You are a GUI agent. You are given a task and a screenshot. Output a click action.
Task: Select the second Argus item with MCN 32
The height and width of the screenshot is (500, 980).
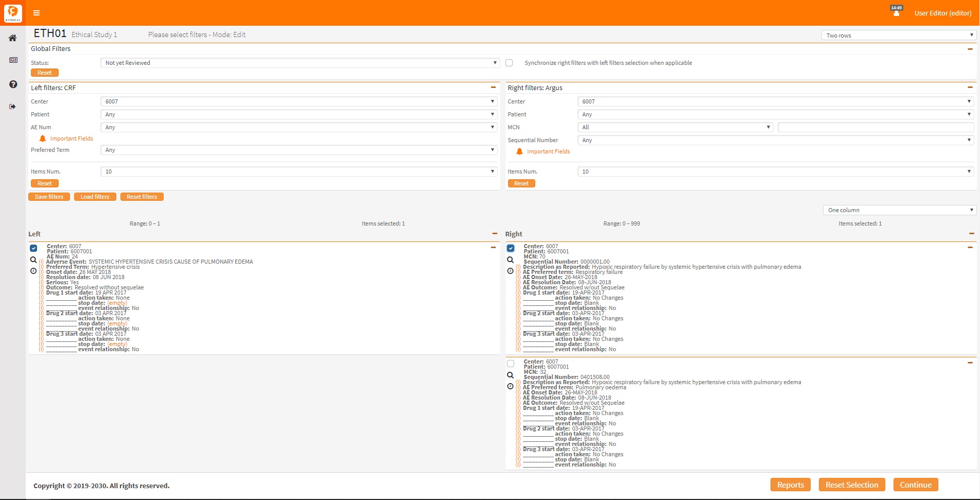pos(510,364)
